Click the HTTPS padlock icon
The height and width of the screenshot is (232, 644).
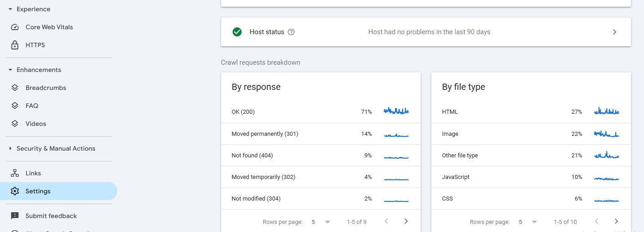(15, 45)
